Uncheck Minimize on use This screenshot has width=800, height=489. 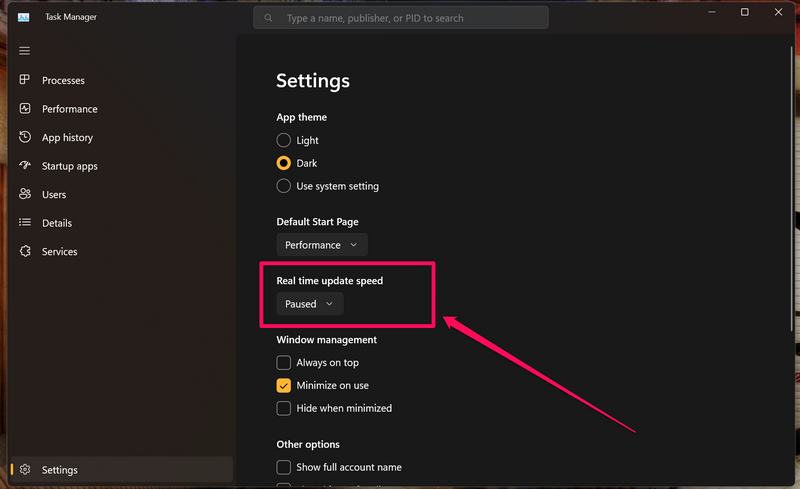[x=284, y=385]
